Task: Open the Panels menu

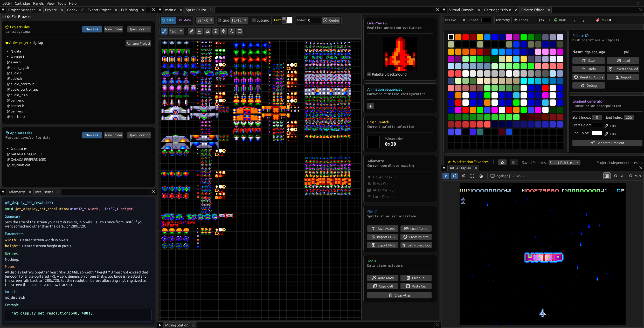Action: (38, 3)
